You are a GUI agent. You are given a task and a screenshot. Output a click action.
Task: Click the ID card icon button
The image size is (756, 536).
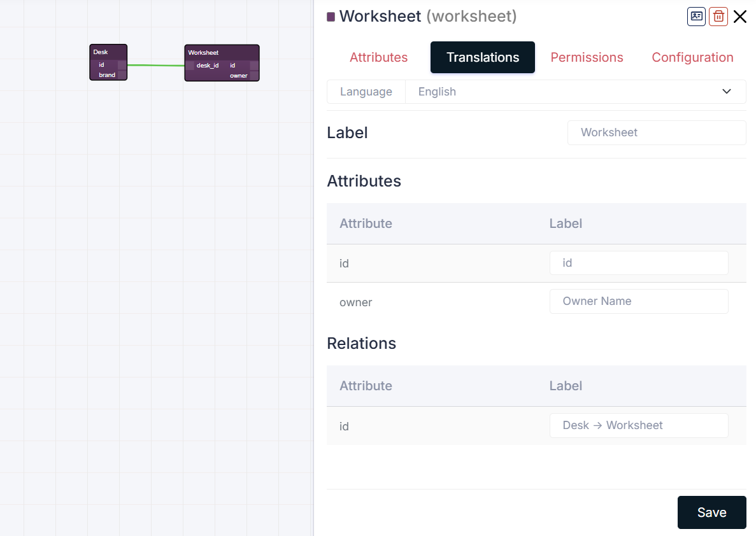click(x=696, y=17)
